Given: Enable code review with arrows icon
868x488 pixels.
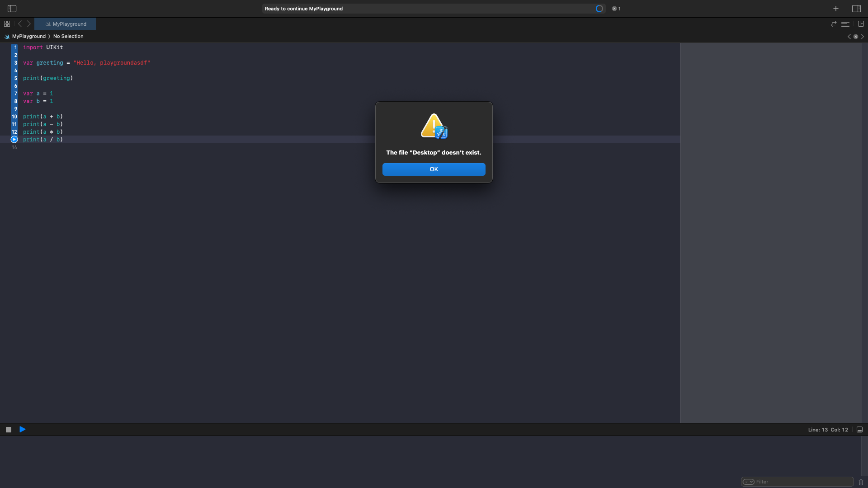Looking at the screenshot, I should tap(834, 24).
